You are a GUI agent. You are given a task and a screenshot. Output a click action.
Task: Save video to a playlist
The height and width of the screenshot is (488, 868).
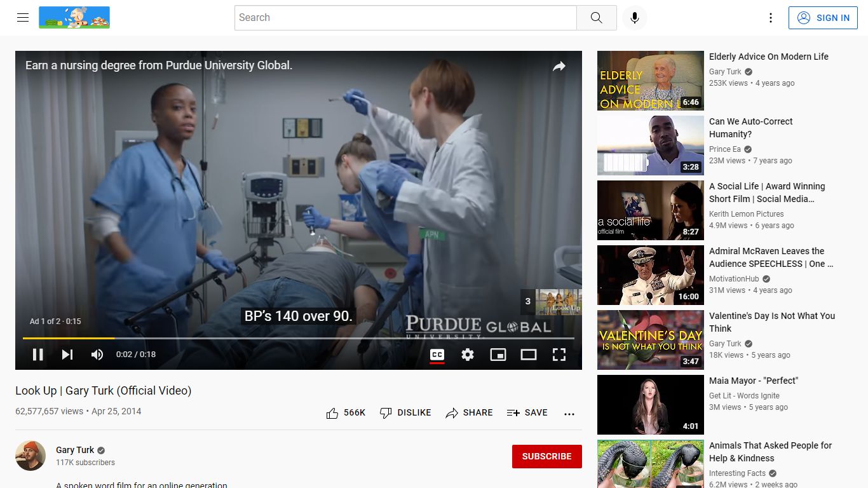click(x=527, y=413)
